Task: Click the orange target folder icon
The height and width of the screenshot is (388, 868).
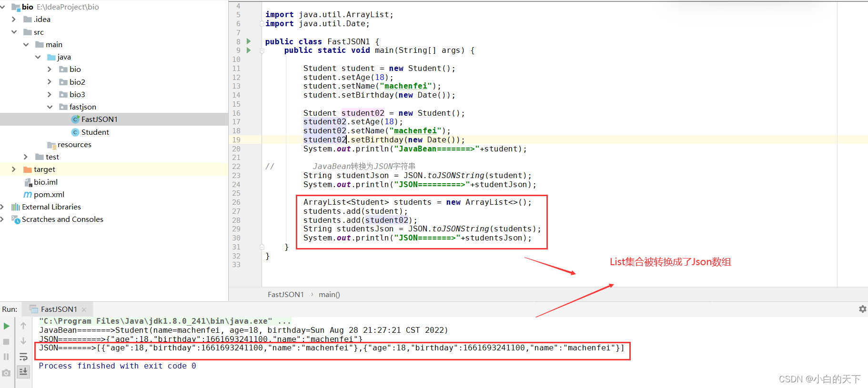Action: [28, 169]
